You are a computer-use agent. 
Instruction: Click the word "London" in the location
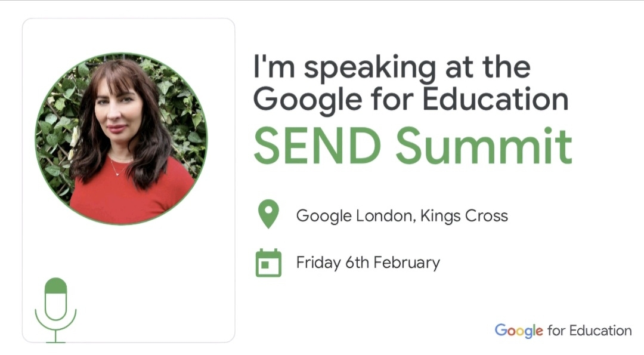point(384,215)
